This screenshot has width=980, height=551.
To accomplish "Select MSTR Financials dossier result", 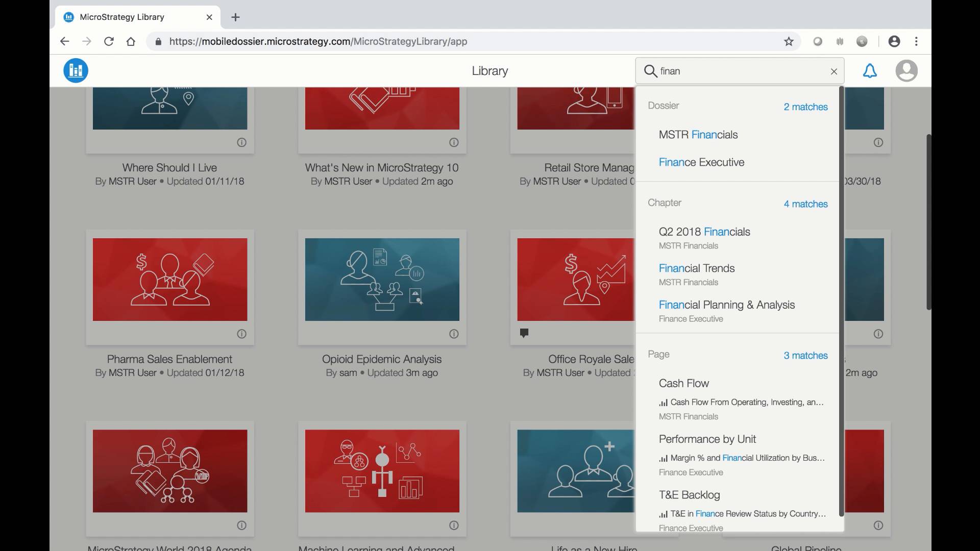I will 698,135.
